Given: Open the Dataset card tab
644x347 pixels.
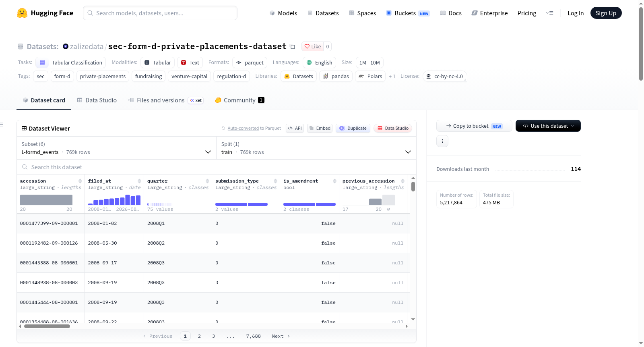Looking at the screenshot, I should pyautogui.click(x=44, y=100).
